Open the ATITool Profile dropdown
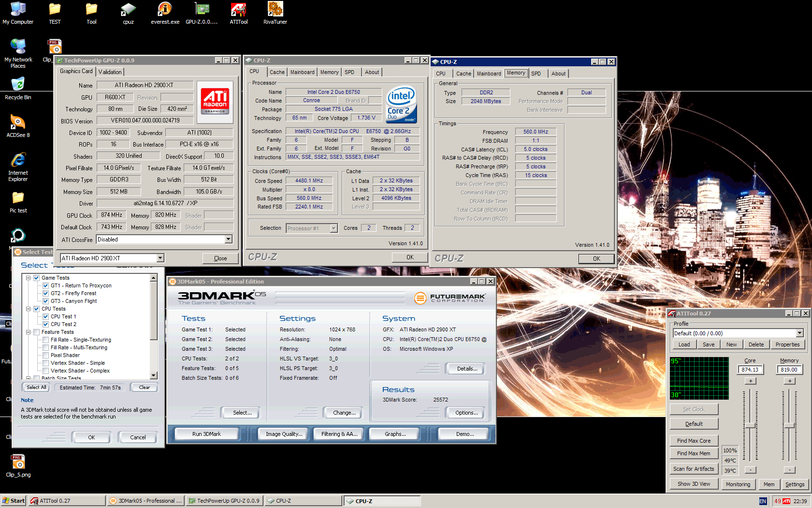The height and width of the screenshot is (508, 812). pos(799,333)
